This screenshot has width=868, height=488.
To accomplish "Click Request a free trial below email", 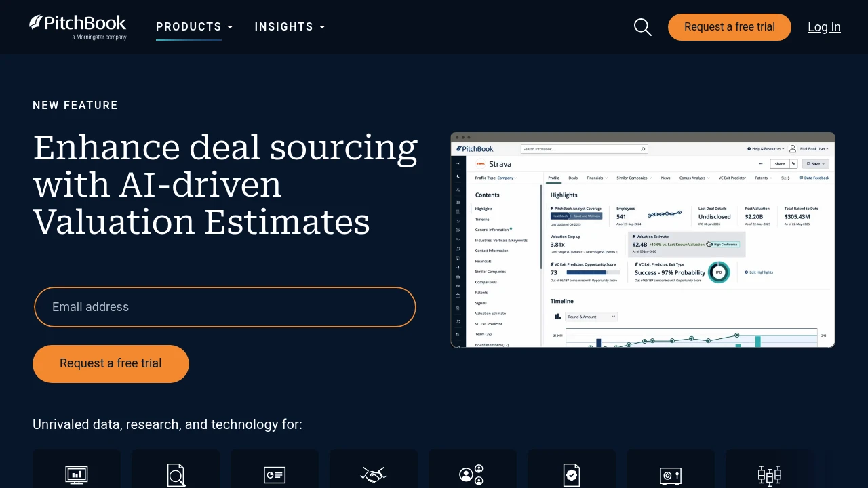I will tap(111, 364).
